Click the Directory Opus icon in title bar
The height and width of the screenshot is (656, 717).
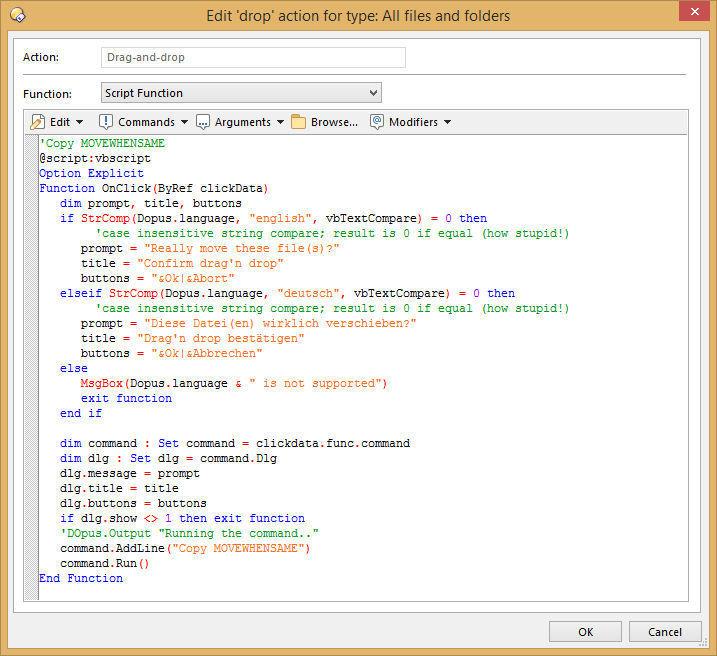pos(17,15)
